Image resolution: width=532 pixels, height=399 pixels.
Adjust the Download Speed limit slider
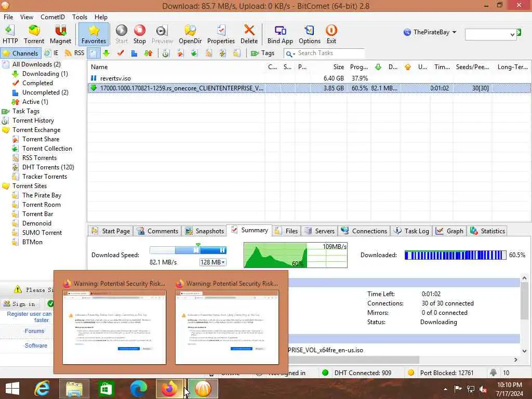(188, 250)
